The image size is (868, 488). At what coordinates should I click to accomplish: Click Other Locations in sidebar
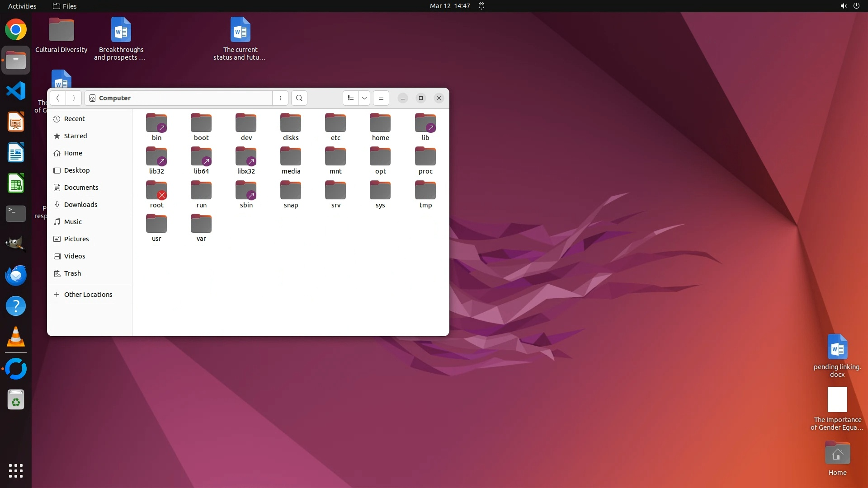tap(88, 295)
